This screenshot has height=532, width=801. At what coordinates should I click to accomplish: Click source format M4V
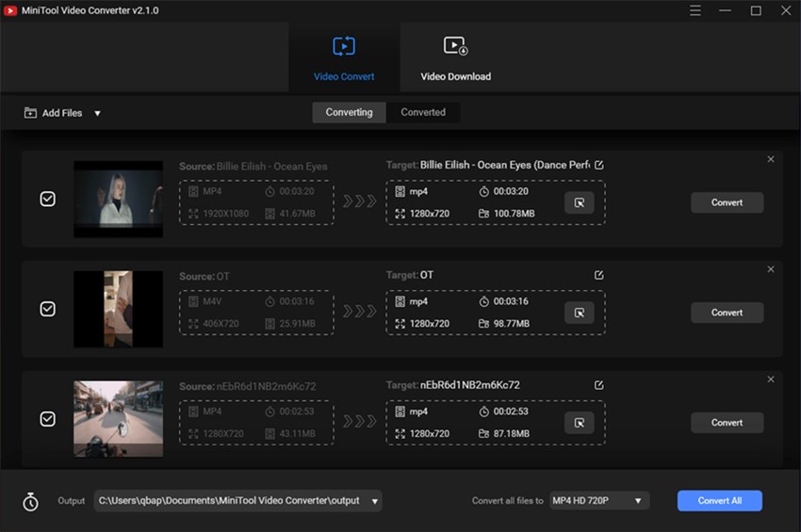(212, 301)
